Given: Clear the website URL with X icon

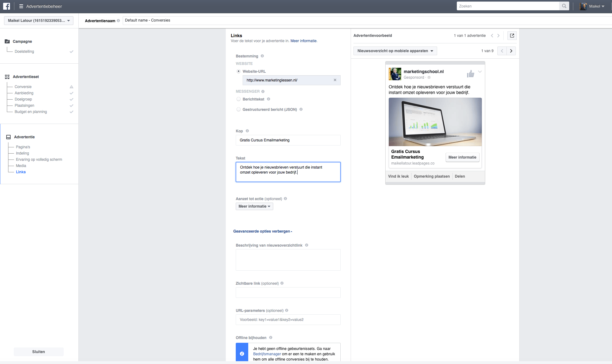Looking at the screenshot, I should pyautogui.click(x=335, y=80).
